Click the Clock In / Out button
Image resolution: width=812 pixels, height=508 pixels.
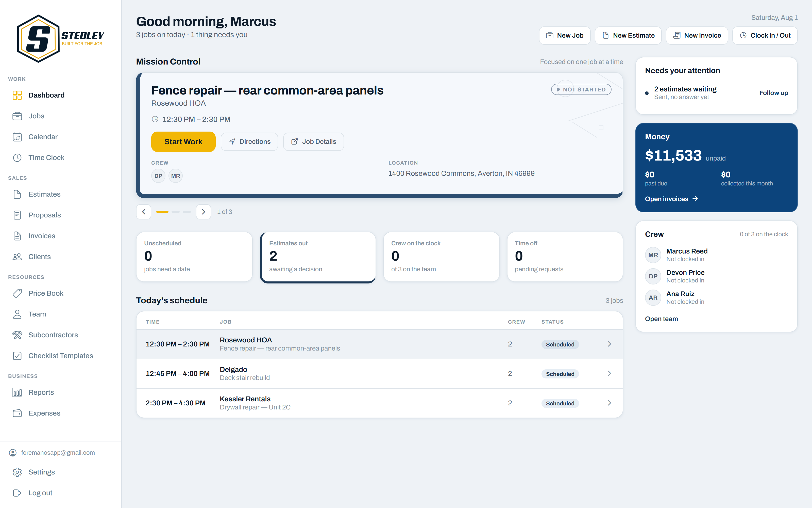tap(765, 35)
